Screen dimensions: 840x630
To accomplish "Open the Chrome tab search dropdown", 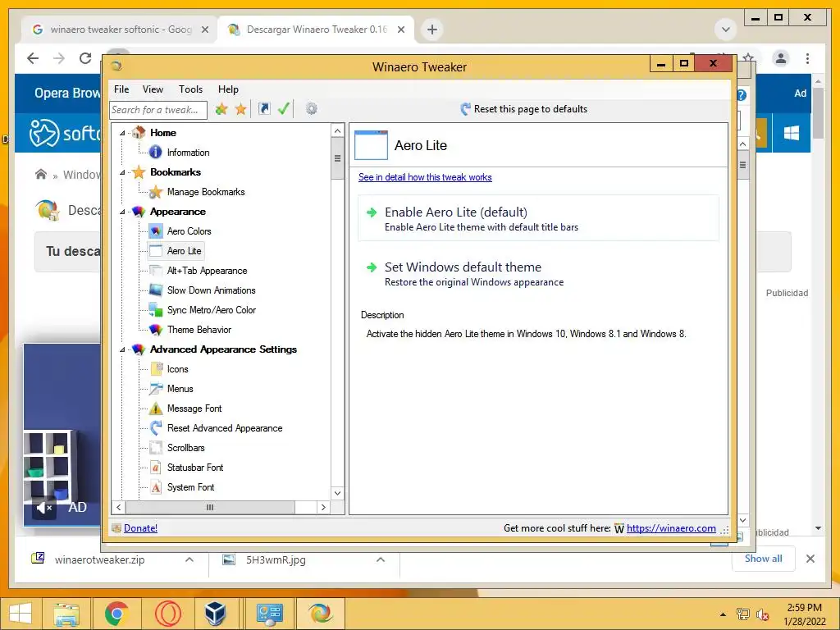I will click(x=726, y=30).
